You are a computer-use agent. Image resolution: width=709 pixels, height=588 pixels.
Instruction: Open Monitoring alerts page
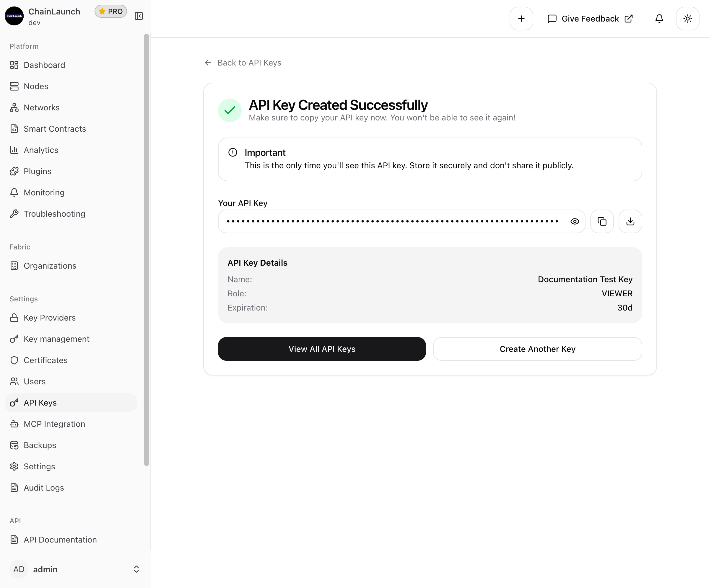(x=44, y=192)
